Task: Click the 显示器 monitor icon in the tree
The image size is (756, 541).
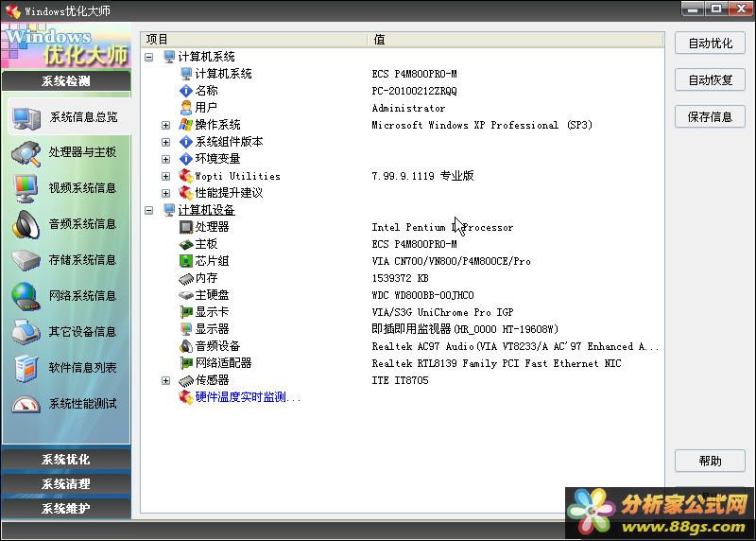Action: click(x=185, y=329)
